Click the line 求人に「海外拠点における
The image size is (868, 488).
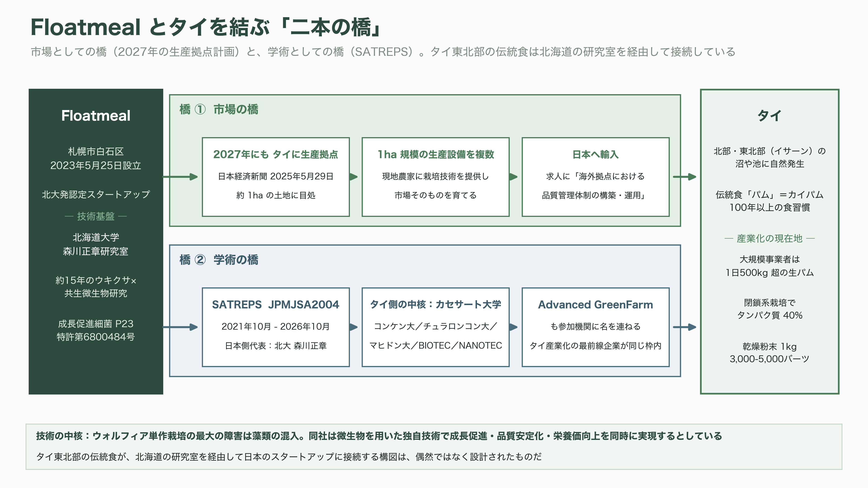tap(595, 176)
